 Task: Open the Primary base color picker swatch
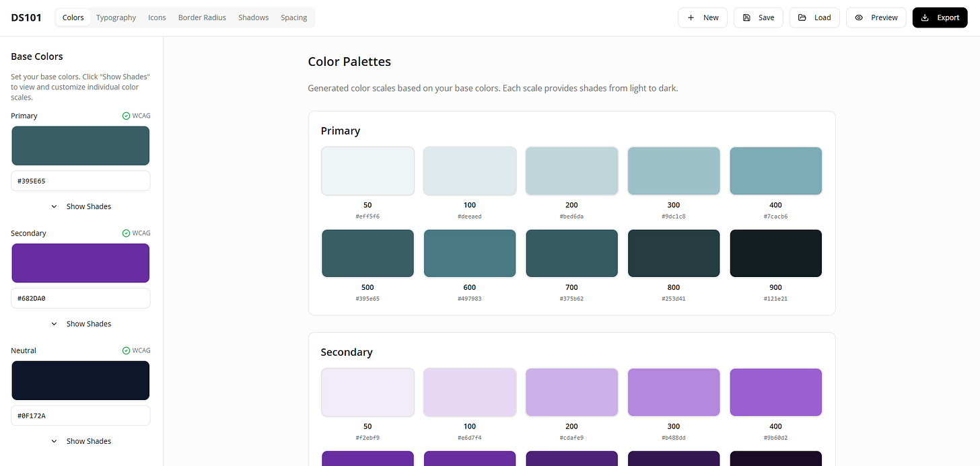81,145
